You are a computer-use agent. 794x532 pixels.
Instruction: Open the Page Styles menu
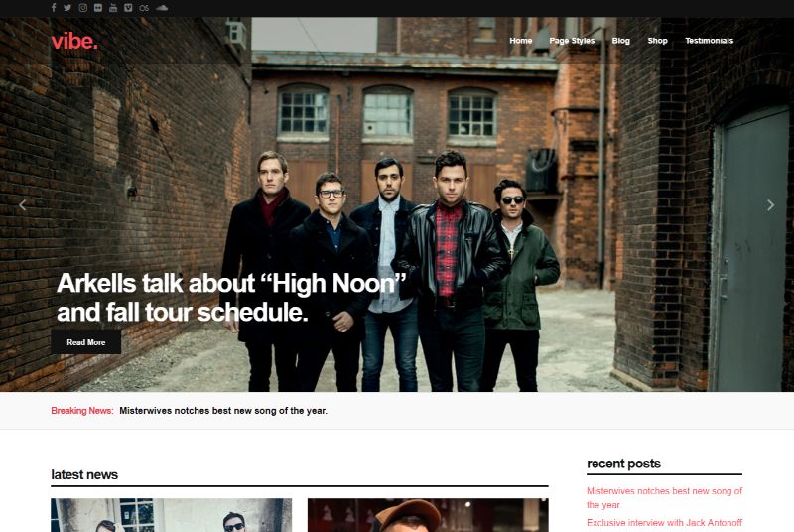pyautogui.click(x=572, y=41)
